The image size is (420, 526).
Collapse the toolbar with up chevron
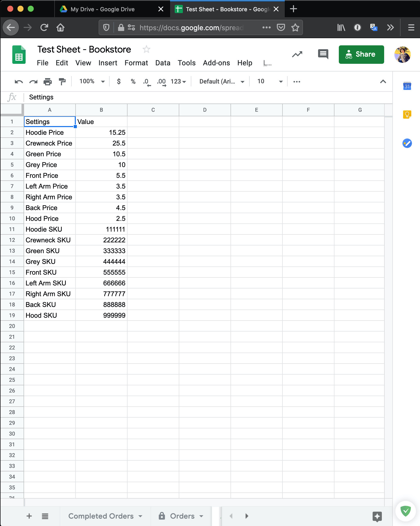(383, 82)
